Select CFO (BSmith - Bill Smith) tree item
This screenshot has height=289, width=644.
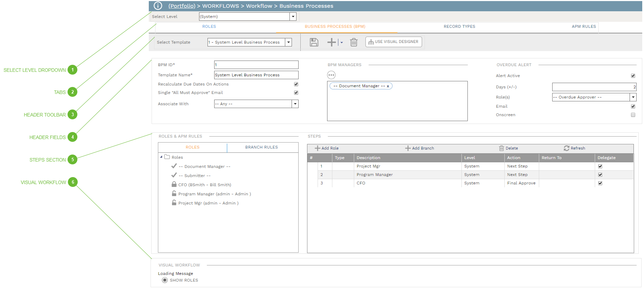tap(205, 185)
